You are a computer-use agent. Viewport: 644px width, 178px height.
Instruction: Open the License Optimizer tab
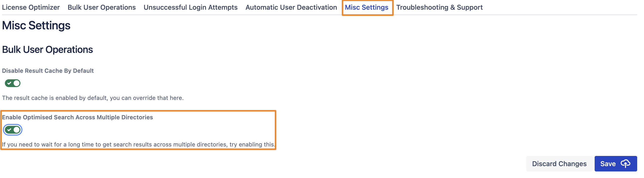[31, 8]
